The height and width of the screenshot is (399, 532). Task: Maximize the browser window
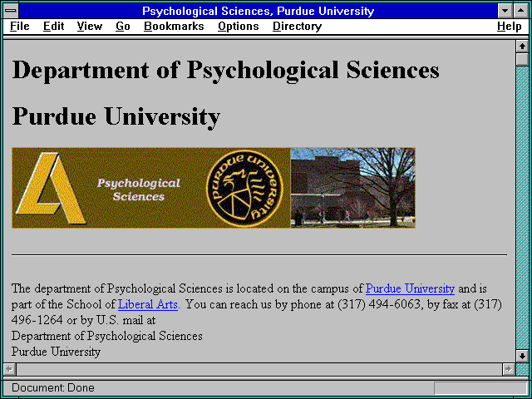pos(521,11)
